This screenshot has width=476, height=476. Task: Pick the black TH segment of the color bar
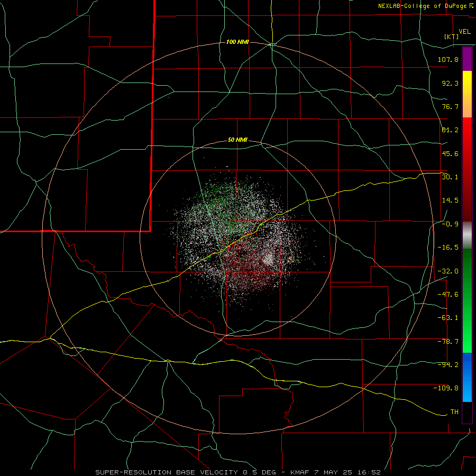[467, 412]
